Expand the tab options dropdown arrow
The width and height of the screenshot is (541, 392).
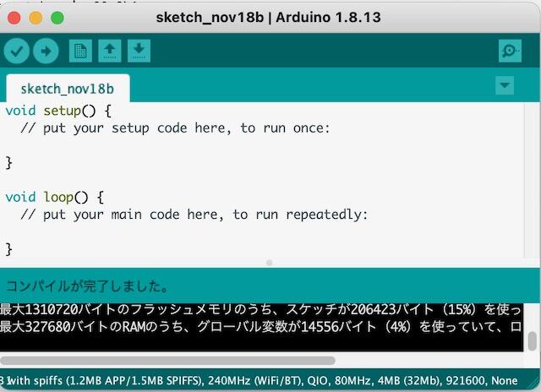(x=505, y=85)
